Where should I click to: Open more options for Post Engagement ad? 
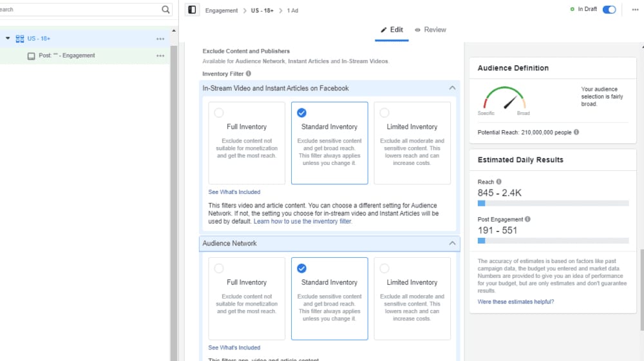point(160,56)
